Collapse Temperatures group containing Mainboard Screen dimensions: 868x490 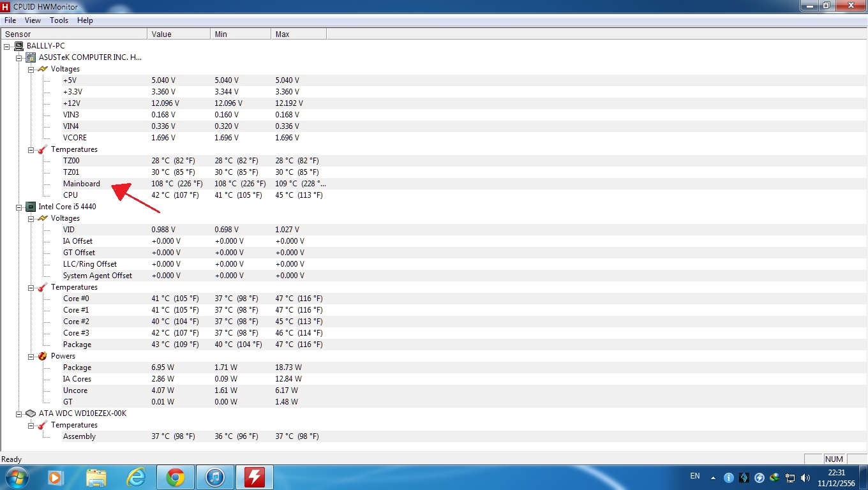31,149
